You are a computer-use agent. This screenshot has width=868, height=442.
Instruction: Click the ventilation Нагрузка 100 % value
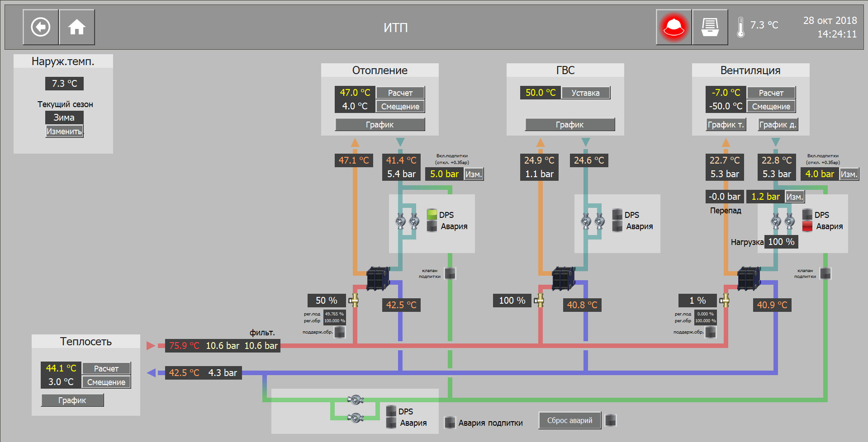click(x=781, y=242)
